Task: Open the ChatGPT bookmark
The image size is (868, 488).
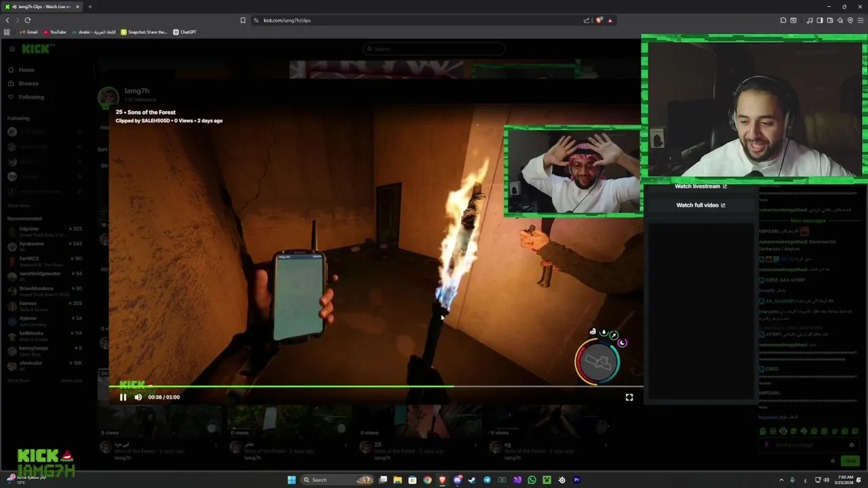Action: click(184, 32)
